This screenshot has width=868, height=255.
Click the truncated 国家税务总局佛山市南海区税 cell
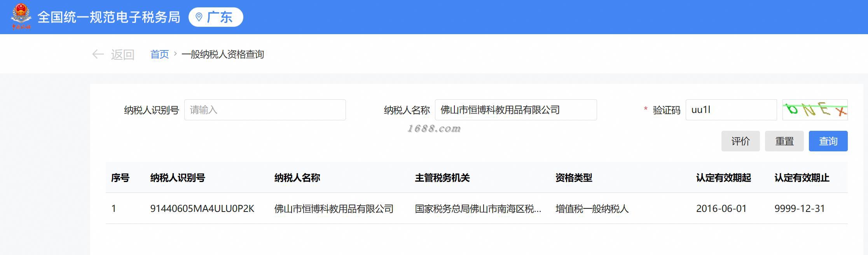(x=478, y=209)
